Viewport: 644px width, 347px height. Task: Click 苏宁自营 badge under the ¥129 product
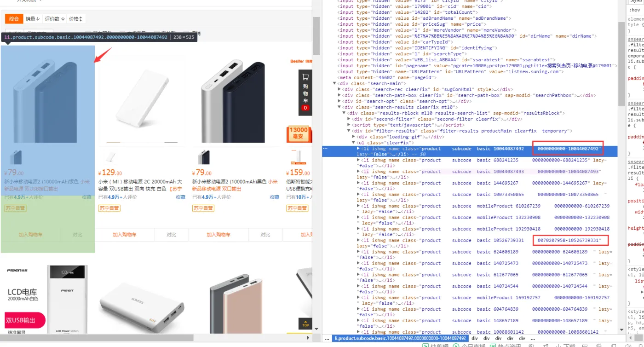[x=109, y=208]
